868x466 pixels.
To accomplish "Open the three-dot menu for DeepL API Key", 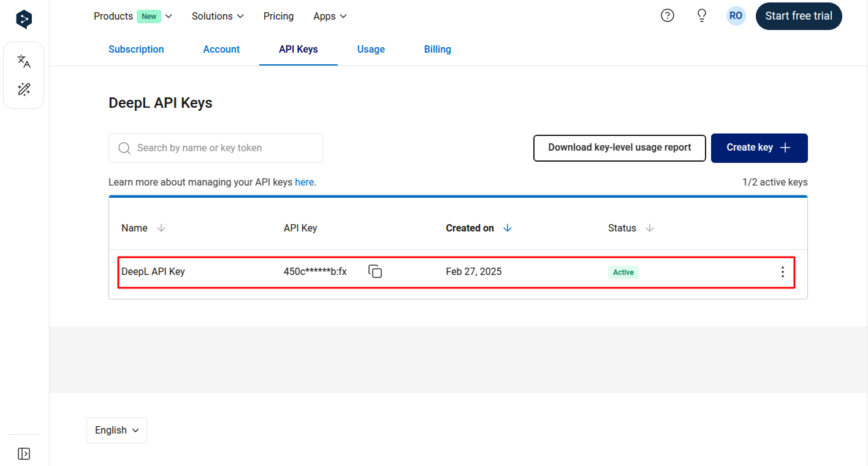I will tap(782, 272).
